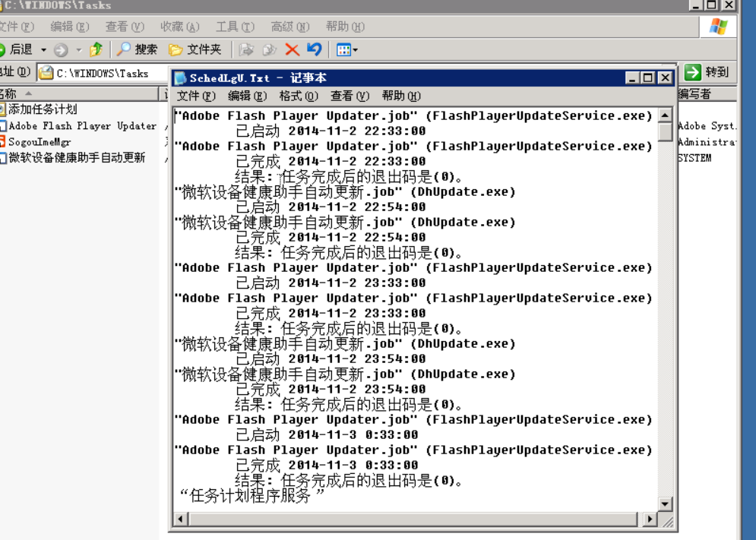This screenshot has width=756, height=540.
Task: Open the Views dropdown button
Action: [347, 49]
